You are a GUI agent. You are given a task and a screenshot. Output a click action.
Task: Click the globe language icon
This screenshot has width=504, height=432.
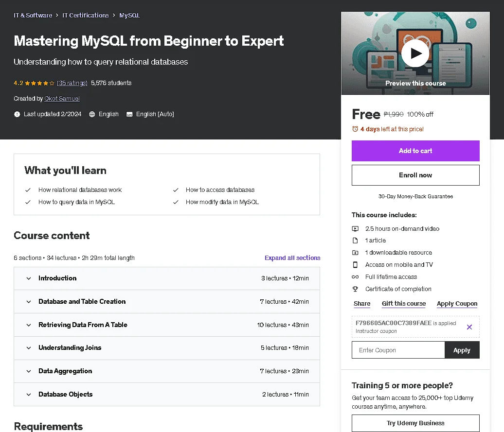(92, 114)
